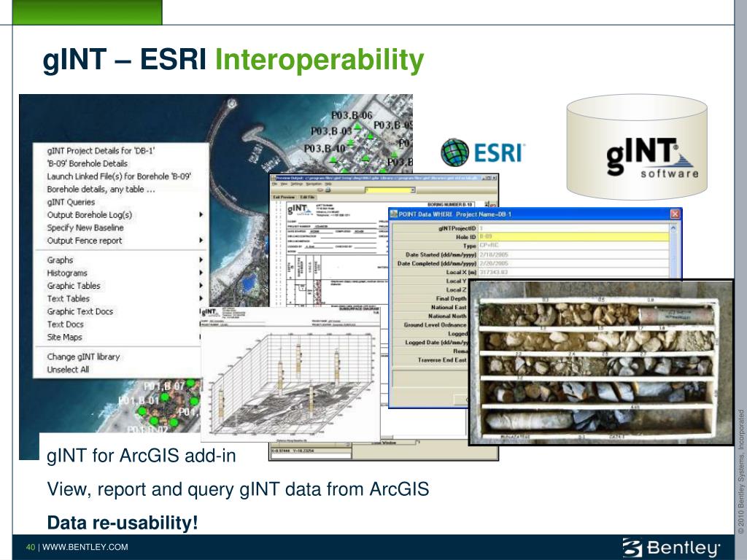
Task: Click Edit File button in Preview Output
Action: coord(307,197)
